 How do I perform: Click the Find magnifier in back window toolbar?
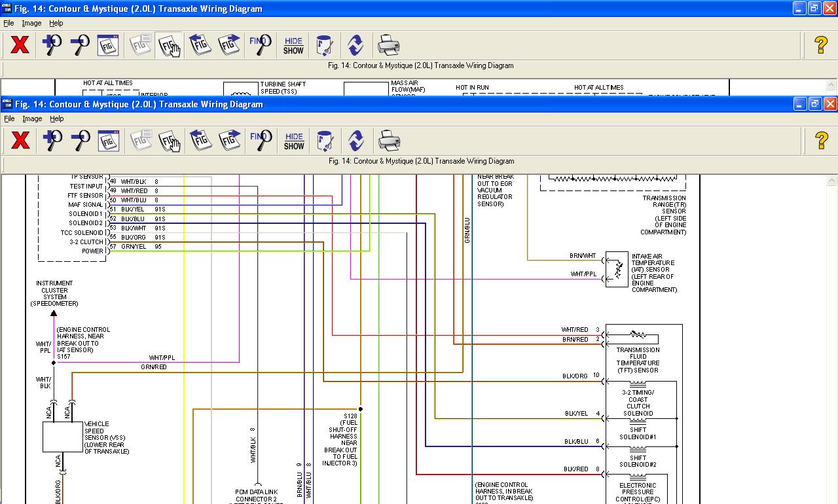[260, 46]
